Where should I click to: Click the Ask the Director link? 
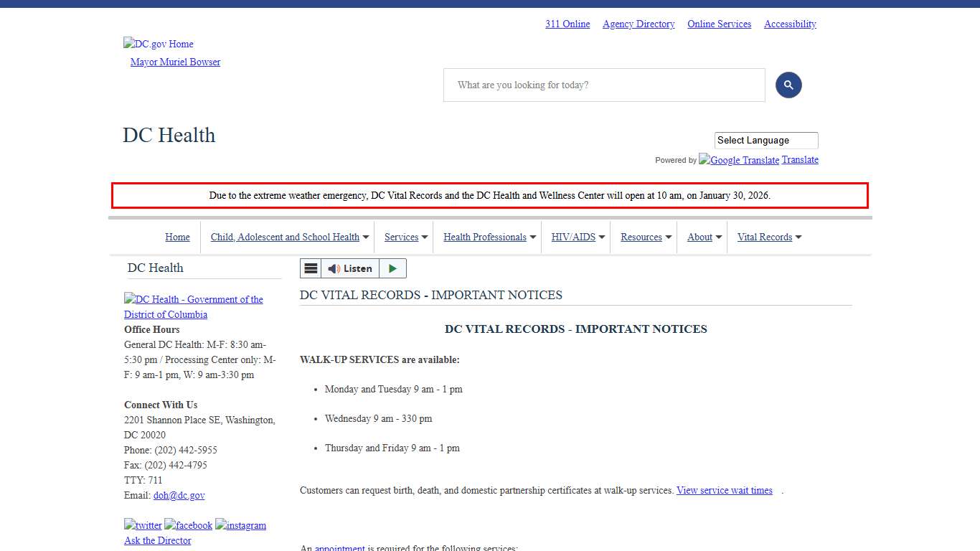(157, 540)
